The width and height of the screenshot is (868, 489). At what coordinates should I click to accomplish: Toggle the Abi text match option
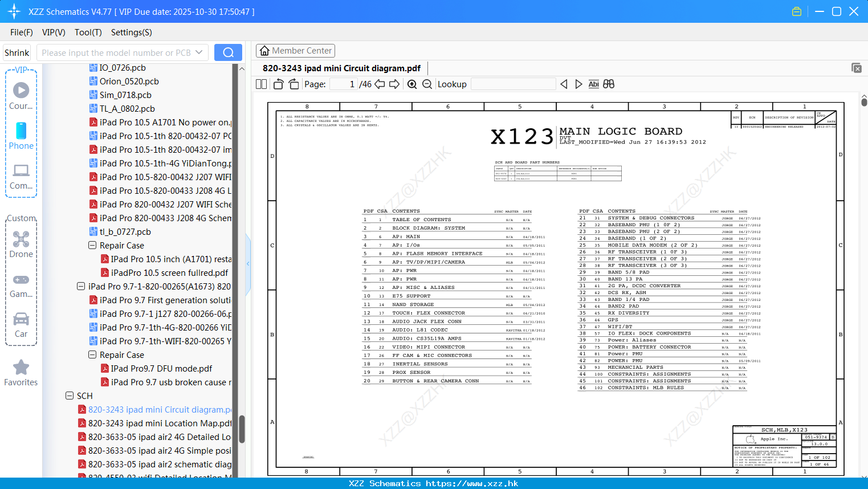click(x=593, y=84)
